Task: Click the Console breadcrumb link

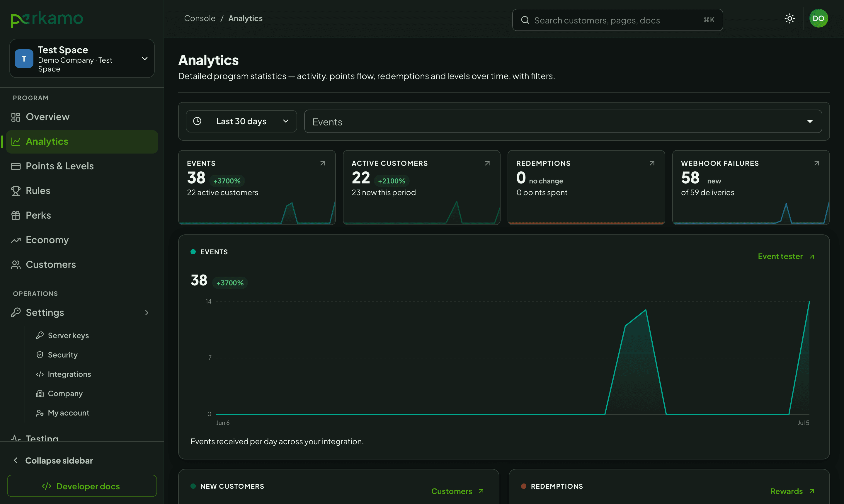Action: click(x=200, y=18)
